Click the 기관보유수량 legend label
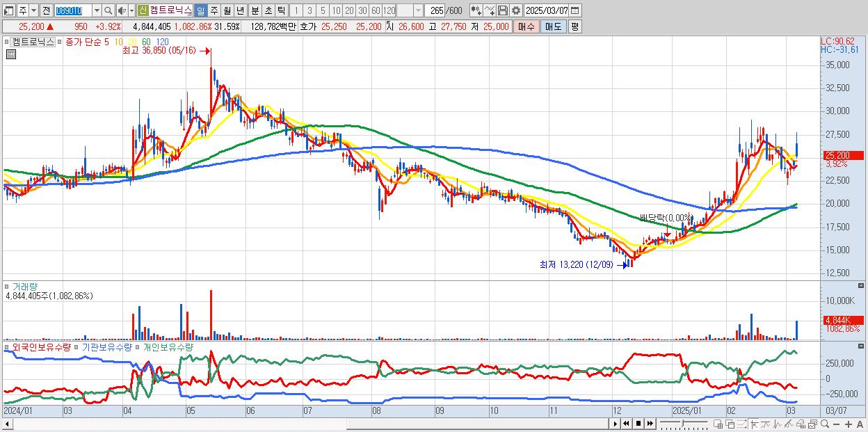868x432 pixels. [106, 346]
